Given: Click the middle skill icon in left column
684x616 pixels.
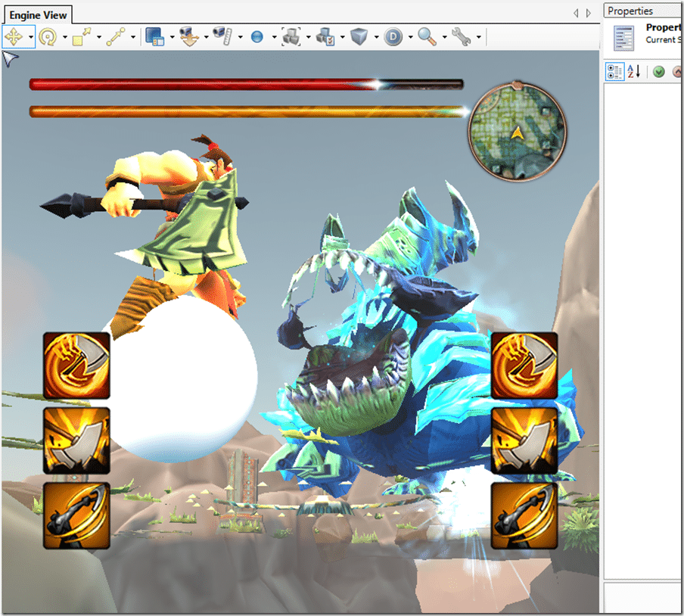Looking at the screenshot, I should 76,440.
